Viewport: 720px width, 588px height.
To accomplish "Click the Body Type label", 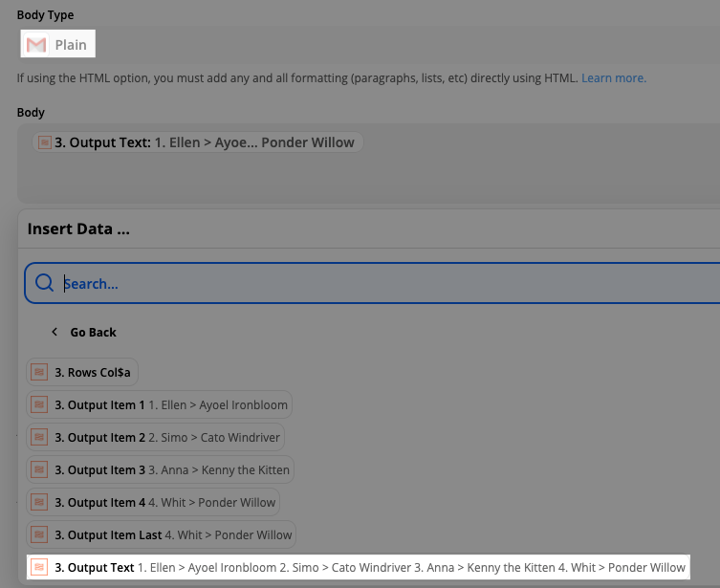I will (45, 15).
